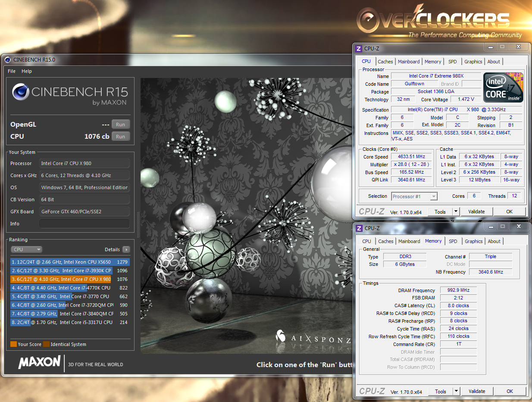This screenshot has width=532, height=402.
Task: Open the Processor #1 selection dropdown
Action: click(x=414, y=196)
